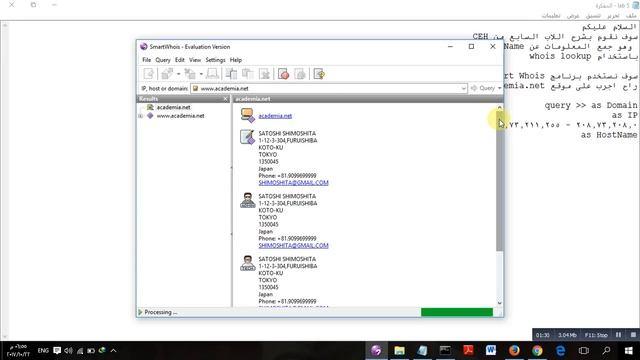640x360 pixels.
Task: Click the New Query toolbar icon
Action: coord(149,74)
